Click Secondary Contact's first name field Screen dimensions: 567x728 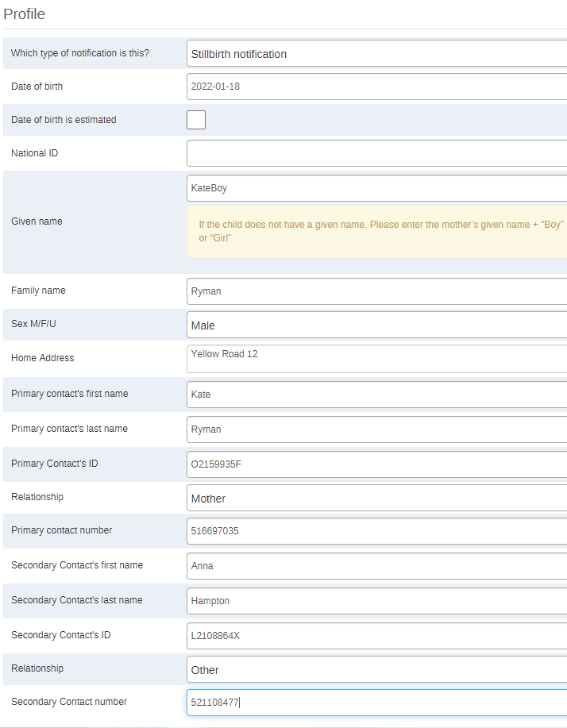coord(376,565)
